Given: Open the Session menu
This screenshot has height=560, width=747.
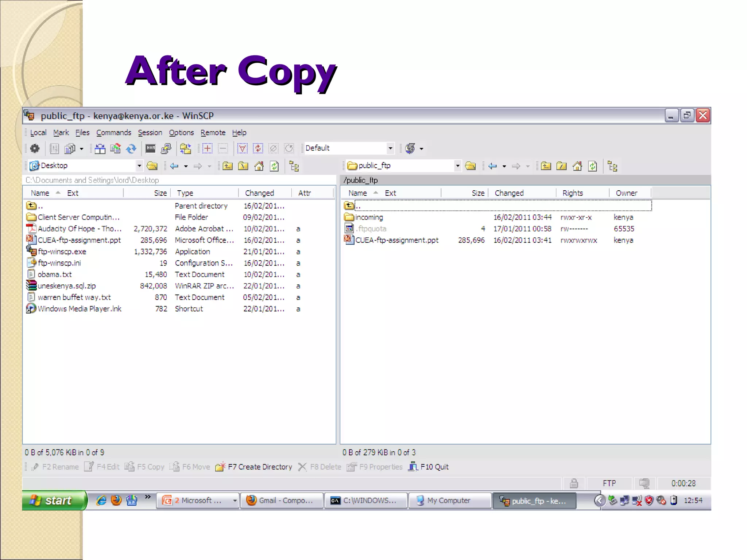Looking at the screenshot, I should coord(150,133).
